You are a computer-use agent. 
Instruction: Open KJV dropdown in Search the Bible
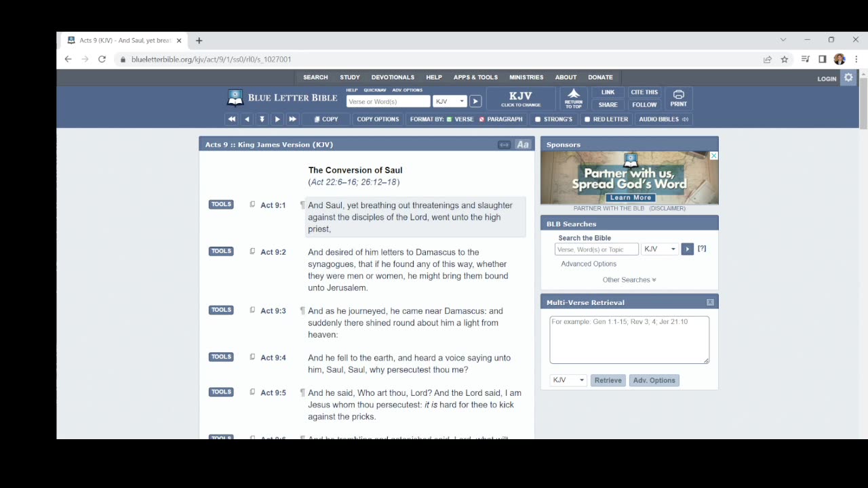point(660,249)
